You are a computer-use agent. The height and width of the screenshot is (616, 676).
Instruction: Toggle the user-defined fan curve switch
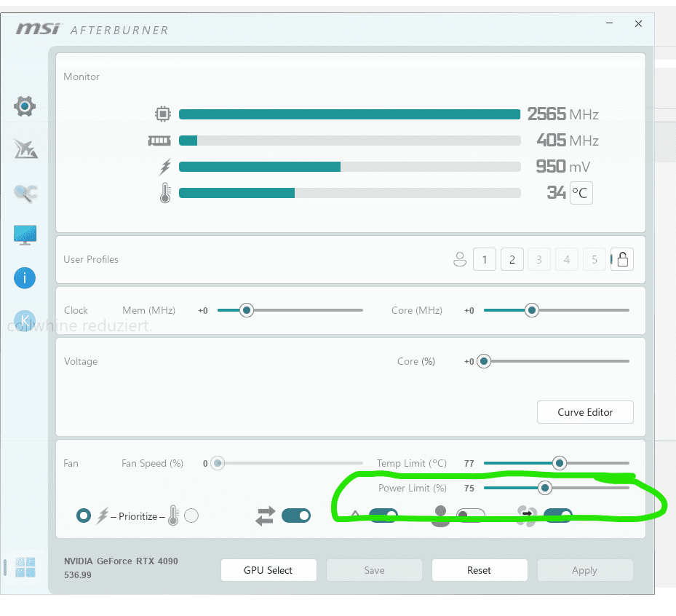pos(471,516)
